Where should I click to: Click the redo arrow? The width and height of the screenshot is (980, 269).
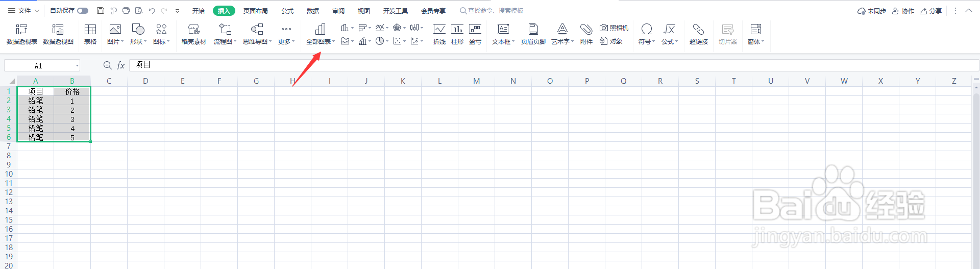164,11
